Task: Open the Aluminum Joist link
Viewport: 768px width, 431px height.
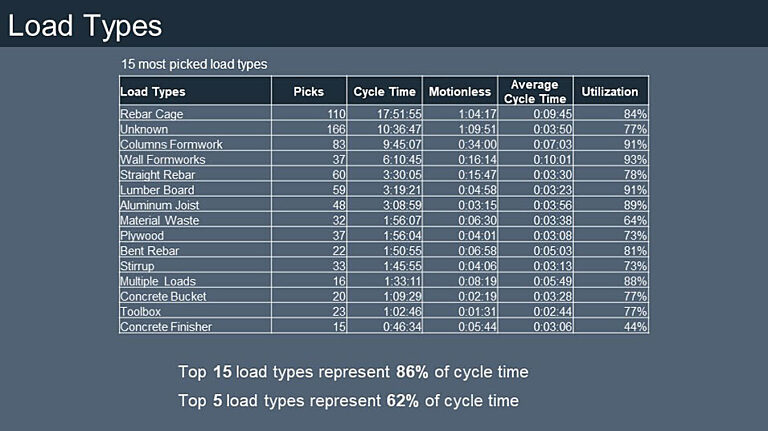Action: (x=159, y=205)
